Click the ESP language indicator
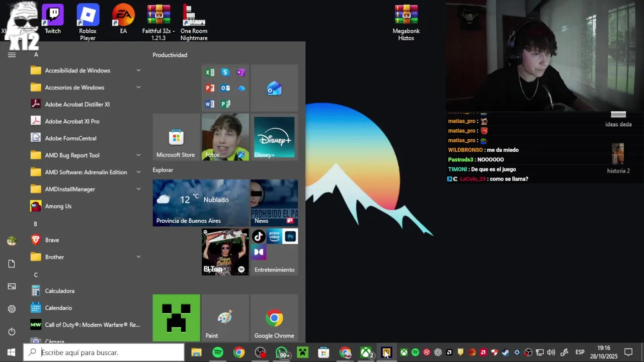The height and width of the screenshot is (362, 644). 580,352
